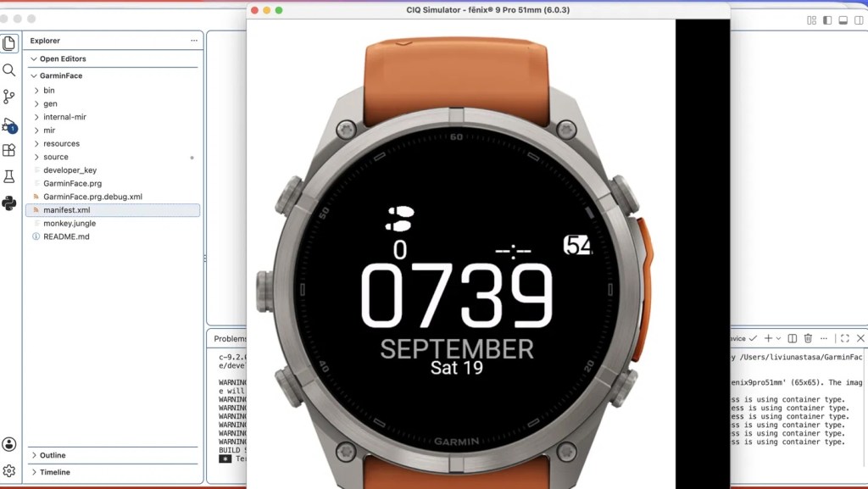Toggle primary side bar visibility

(x=827, y=20)
